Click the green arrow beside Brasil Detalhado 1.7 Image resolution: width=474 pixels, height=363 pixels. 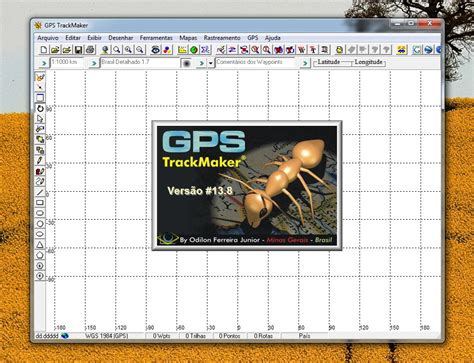tap(94, 63)
